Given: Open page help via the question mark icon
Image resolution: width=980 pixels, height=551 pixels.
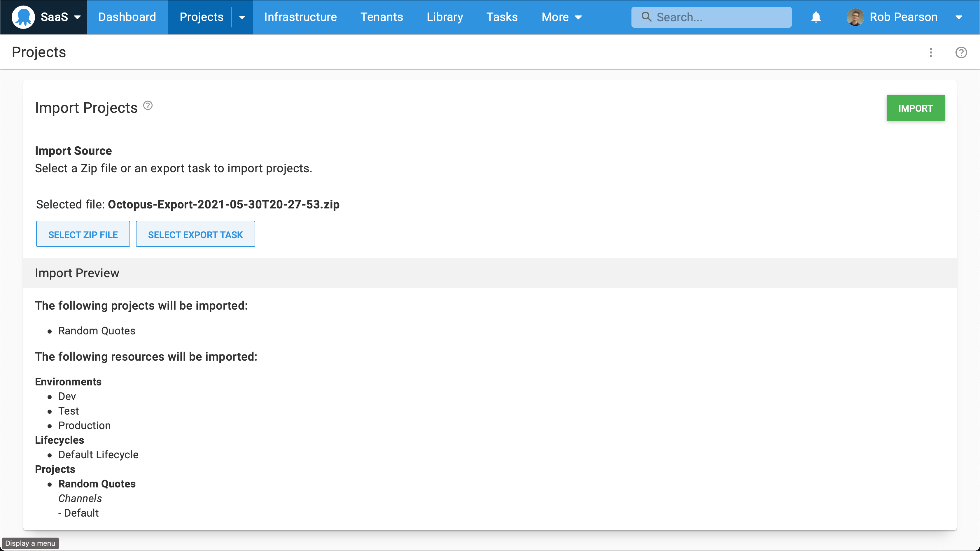Looking at the screenshot, I should coord(961,52).
